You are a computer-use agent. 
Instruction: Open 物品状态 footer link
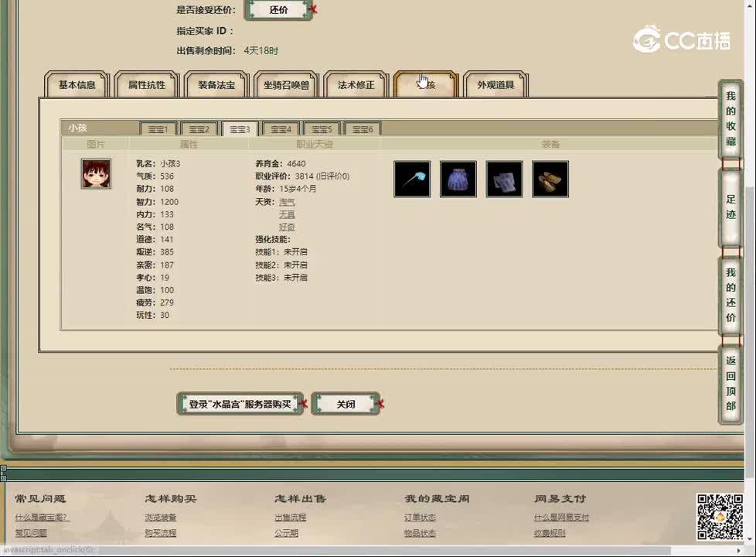click(420, 533)
